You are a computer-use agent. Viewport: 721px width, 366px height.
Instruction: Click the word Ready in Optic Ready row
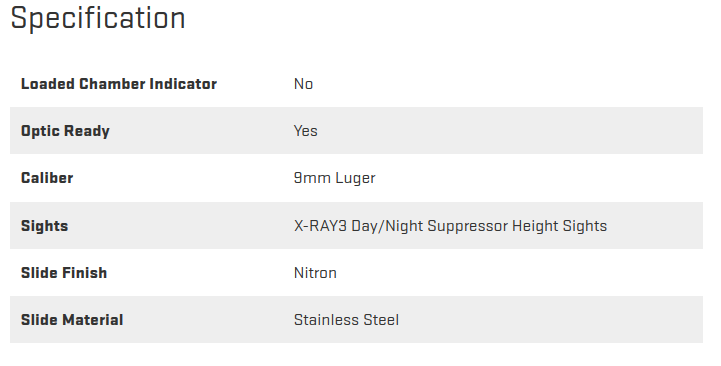click(88, 131)
